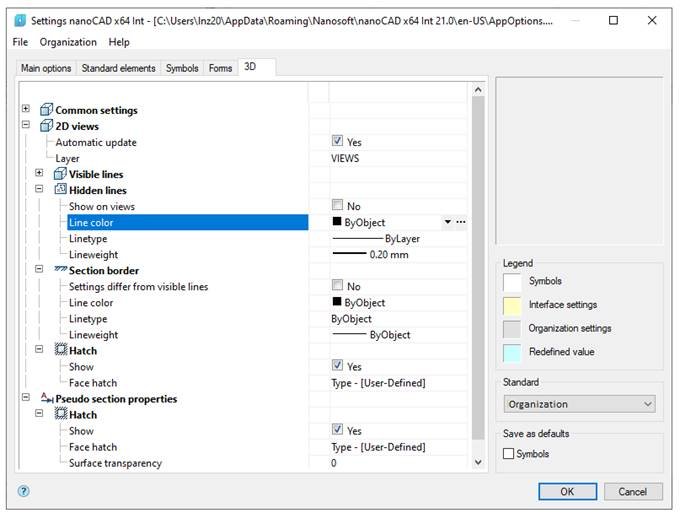Click the Visible lines cube icon
This screenshot has height=519, width=680.
(x=60, y=174)
